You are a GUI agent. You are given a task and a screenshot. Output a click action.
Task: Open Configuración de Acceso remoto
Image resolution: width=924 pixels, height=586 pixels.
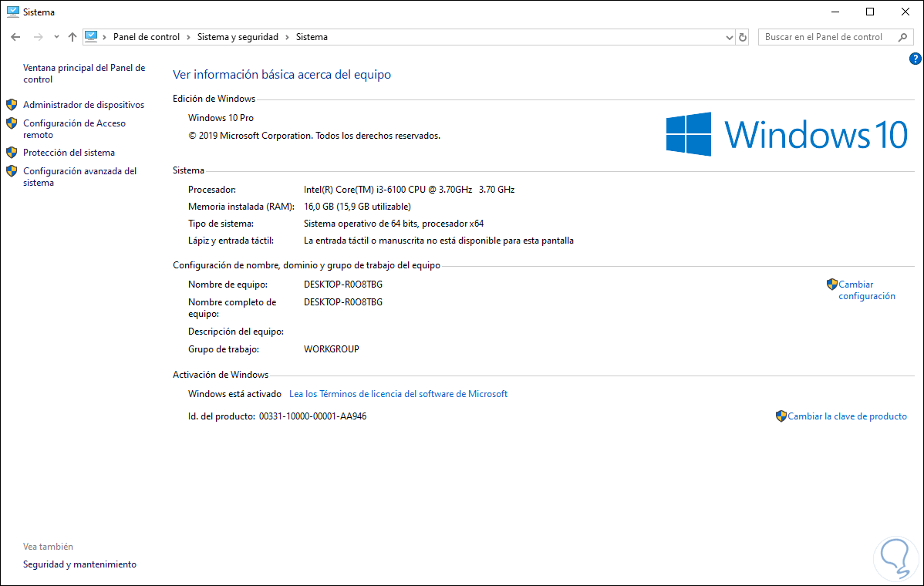tap(74, 129)
